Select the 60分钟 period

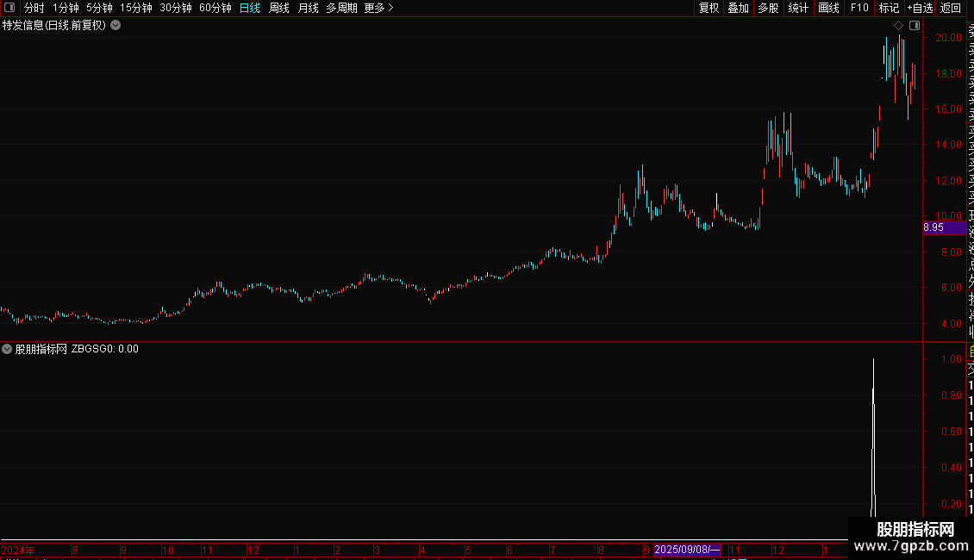(x=215, y=8)
